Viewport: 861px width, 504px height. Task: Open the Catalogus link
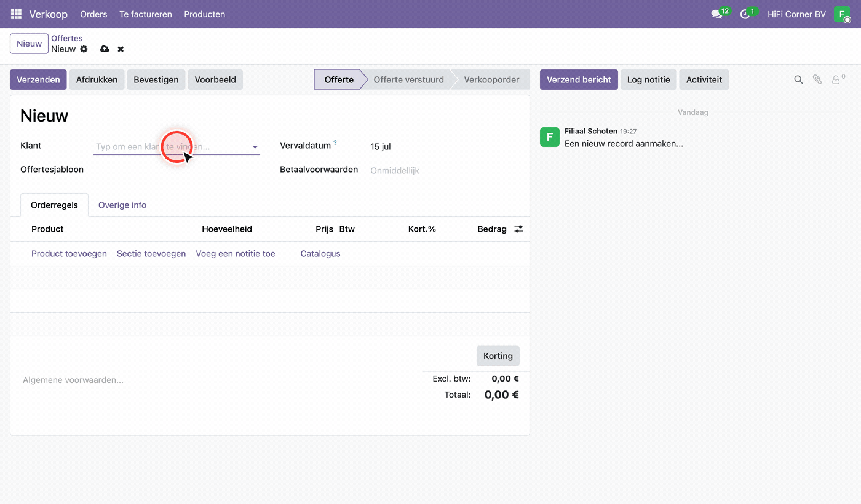[320, 253]
